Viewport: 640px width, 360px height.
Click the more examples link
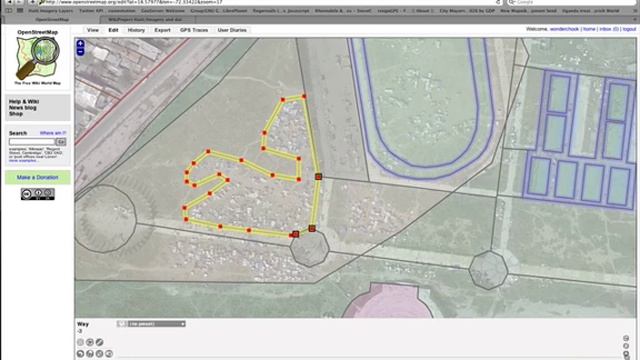(24, 161)
